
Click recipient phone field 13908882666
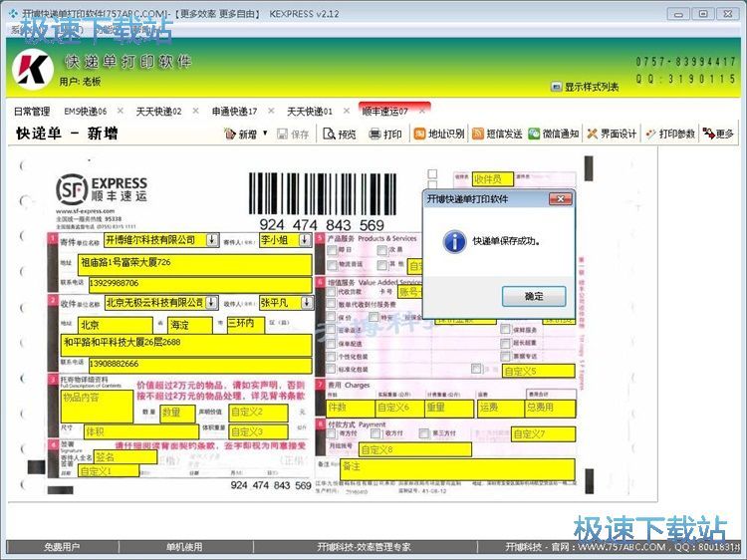point(200,366)
